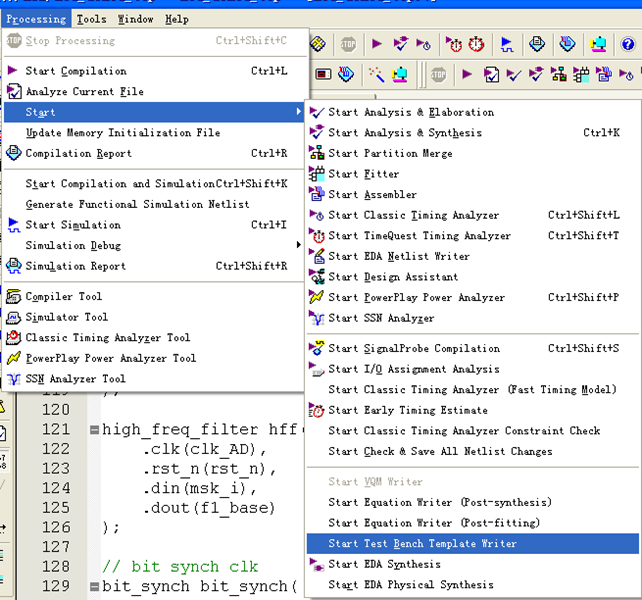Image resolution: width=642 pixels, height=600 pixels.
Task: Click purple Start arrow in lower toolbar
Action: pos(467,74)
